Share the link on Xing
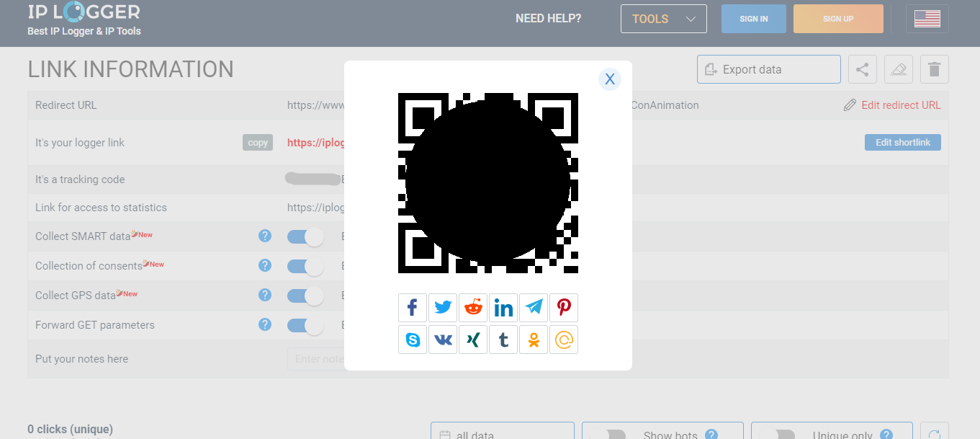The width and height of the screenshot is (980, 439). point(473,340)
